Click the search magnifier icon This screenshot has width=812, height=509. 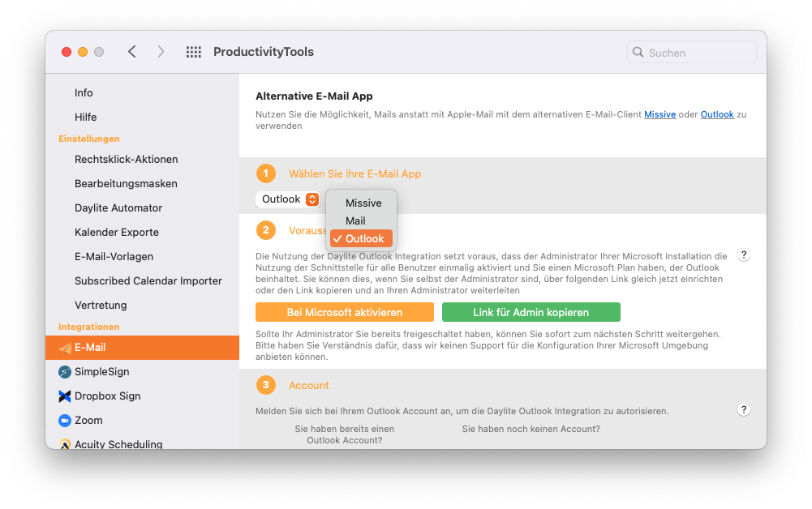[x=638, y=52]
